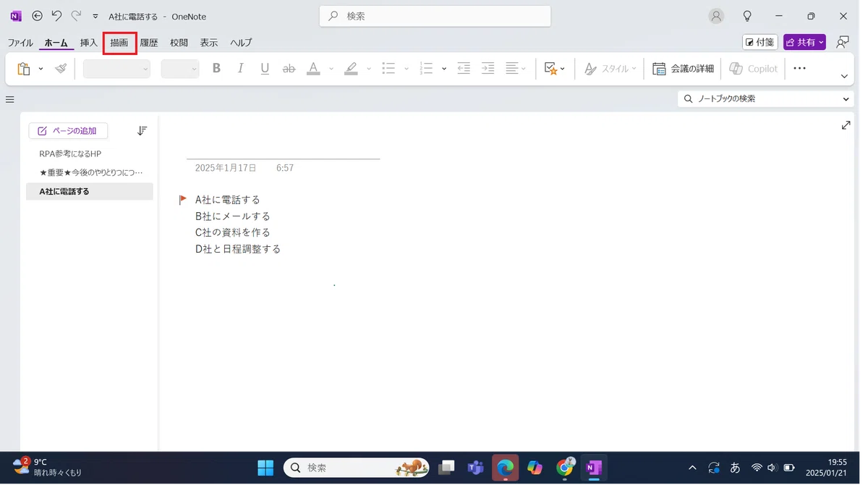This screenshot has width=868, height=485.
Task: Toggle the bulleted list
Action: [388, 69]
